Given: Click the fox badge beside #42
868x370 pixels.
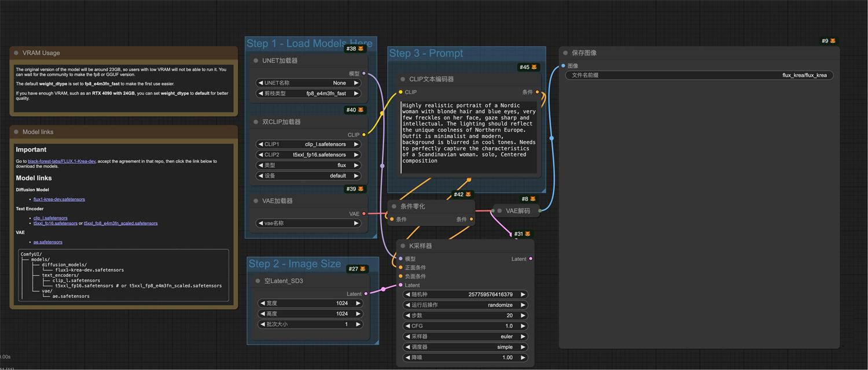Looking at the screenshot, I should 468,194.
